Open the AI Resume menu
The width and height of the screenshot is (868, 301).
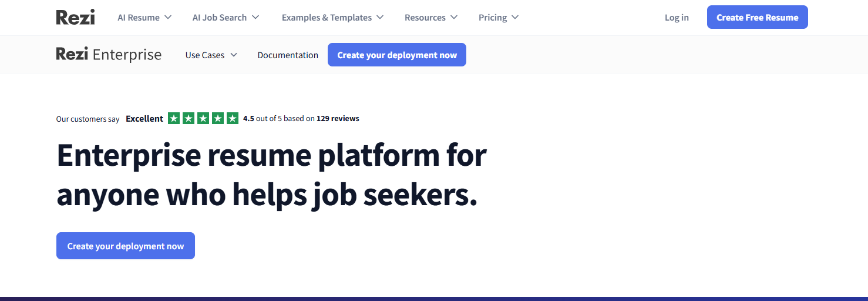[144, 18]
